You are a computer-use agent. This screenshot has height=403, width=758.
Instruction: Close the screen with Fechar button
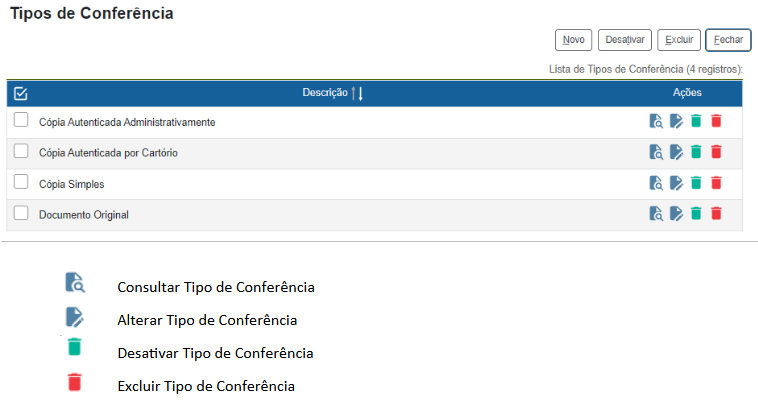tap(728, 40)
